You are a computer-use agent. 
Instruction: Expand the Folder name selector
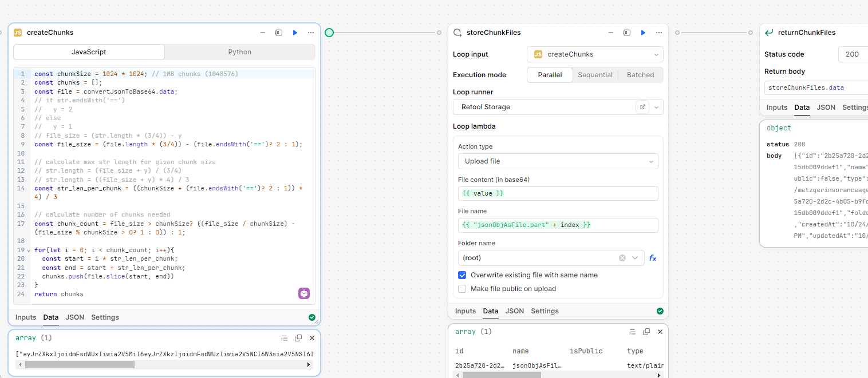point(636,258)
